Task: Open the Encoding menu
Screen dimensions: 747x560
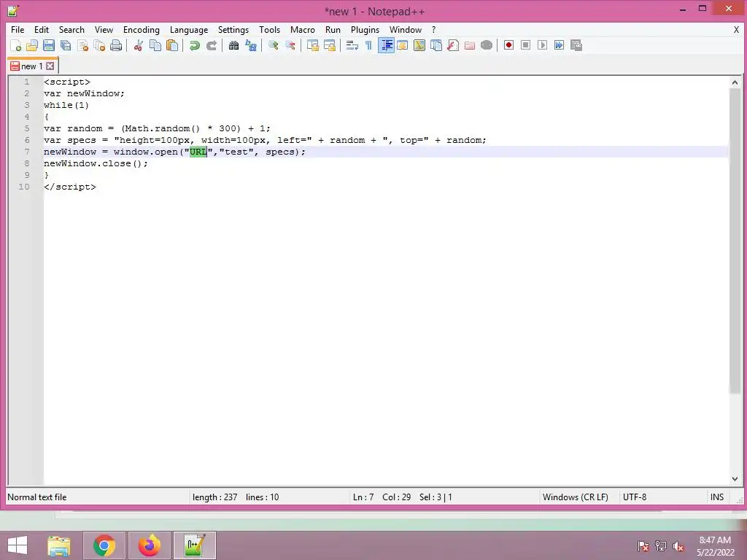Action: pos(142,29)
